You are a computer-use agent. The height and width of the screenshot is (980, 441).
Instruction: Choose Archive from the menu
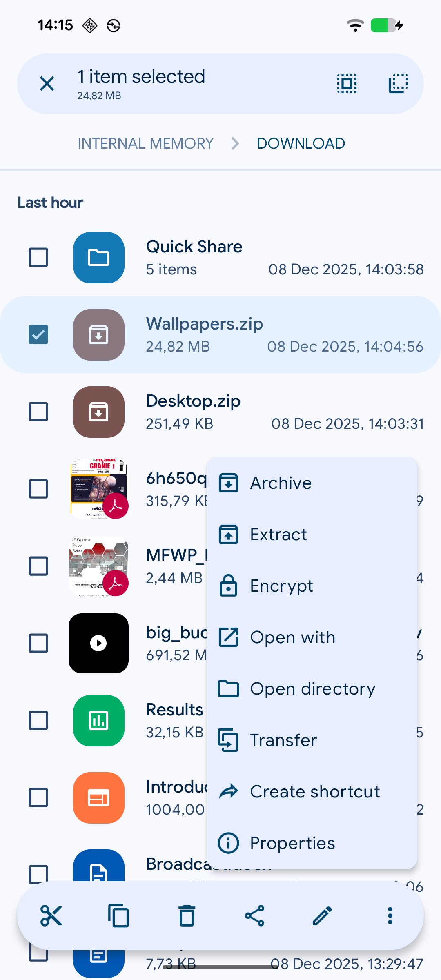point(312,483)
